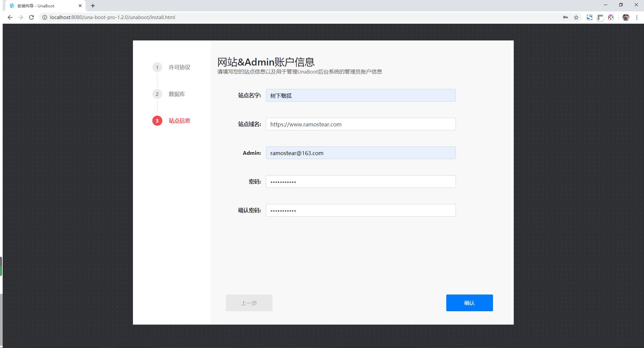Open Chrome's three-dot menu
The width and height of the screenshot is (644, 348).
637,17
